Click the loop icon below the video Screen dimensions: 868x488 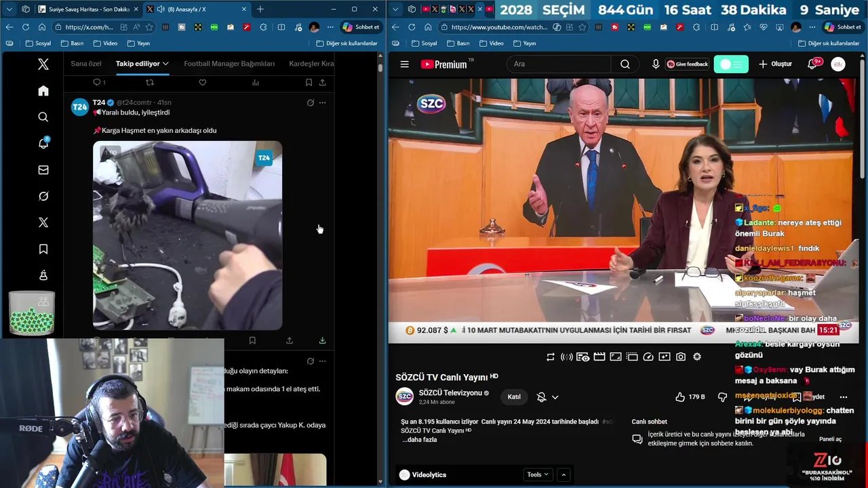(550, 357)
